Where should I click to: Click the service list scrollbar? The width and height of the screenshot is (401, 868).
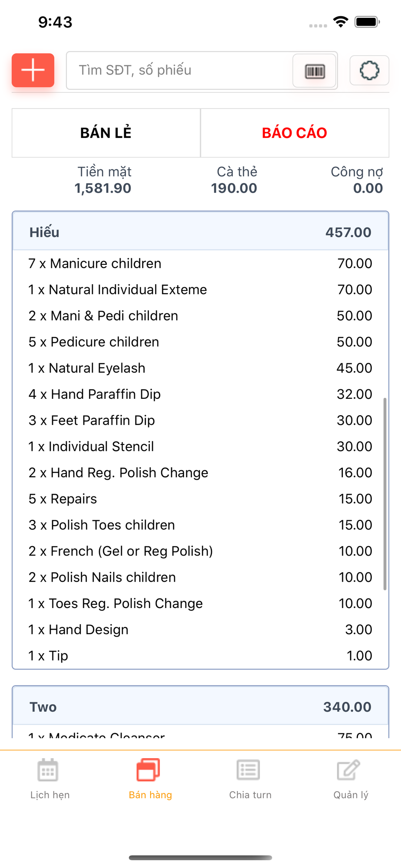point(385,494)
